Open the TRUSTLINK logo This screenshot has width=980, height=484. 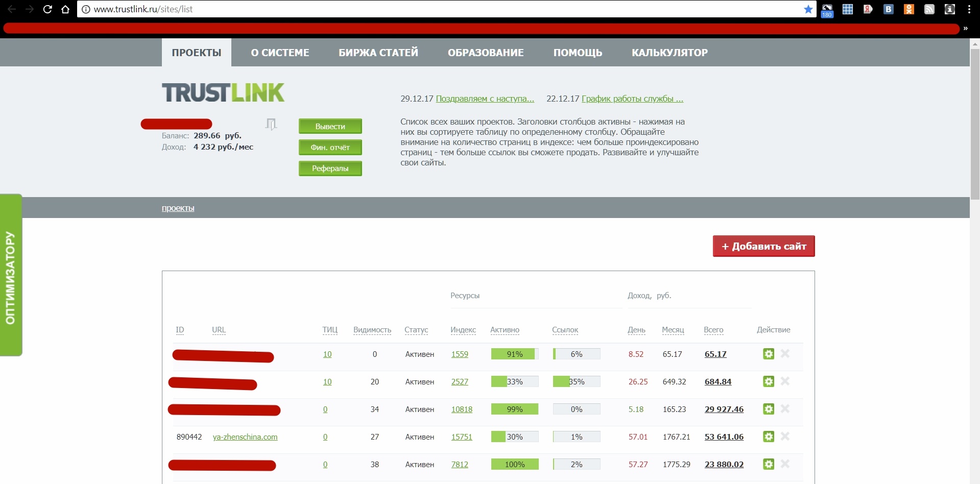click(223, 92)
